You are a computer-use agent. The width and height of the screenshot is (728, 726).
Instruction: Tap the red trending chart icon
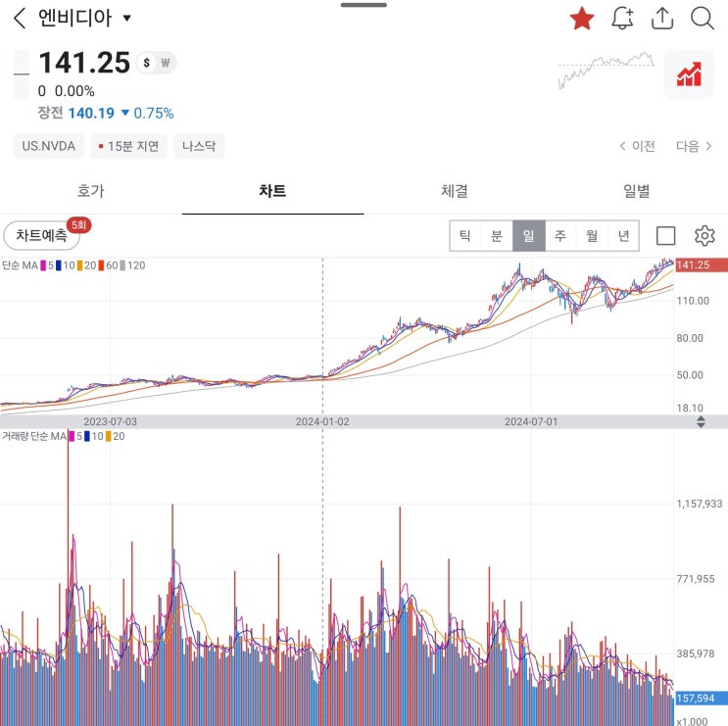(689, 73)
